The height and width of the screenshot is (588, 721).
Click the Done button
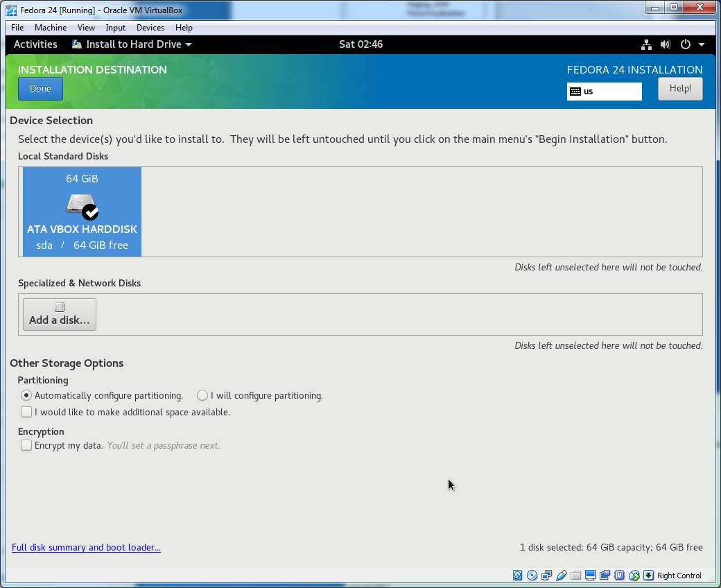click(40, 89)
